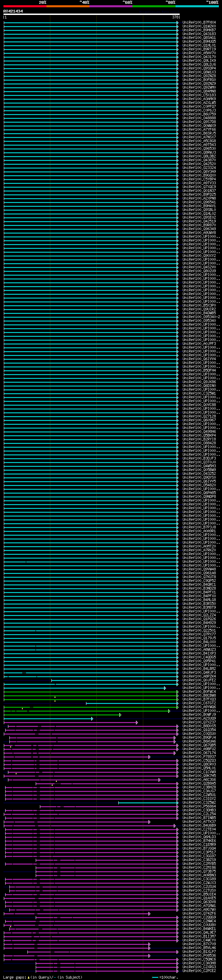The image size is (222, 980).
Task: Click hit label UniRef100_B9FD25
Action: point(199,194)
